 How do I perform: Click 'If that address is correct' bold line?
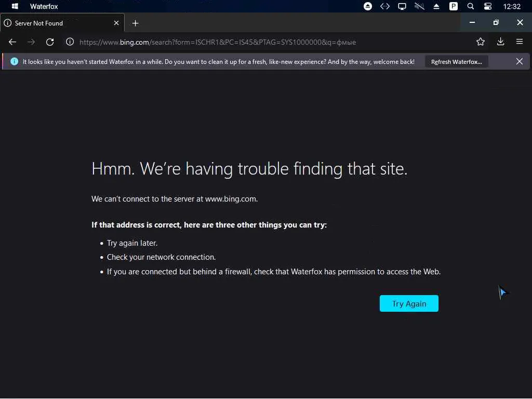click(x=209, y=224)
